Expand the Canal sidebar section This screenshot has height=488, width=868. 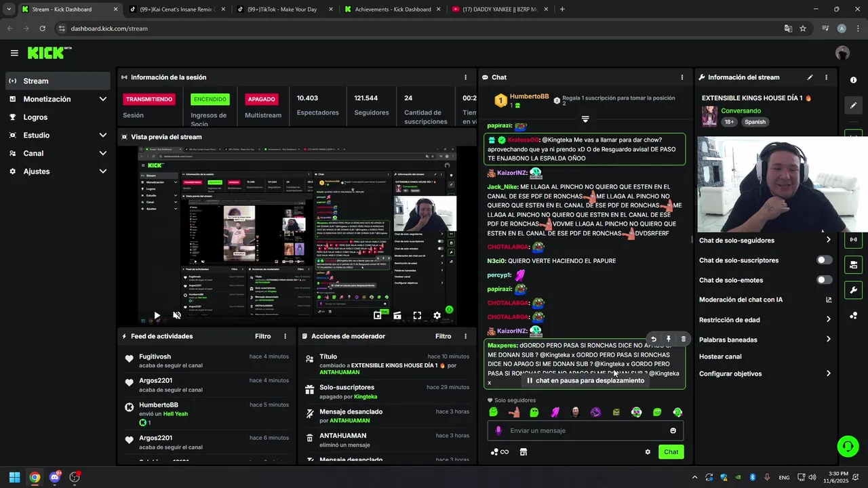point(102,153)
